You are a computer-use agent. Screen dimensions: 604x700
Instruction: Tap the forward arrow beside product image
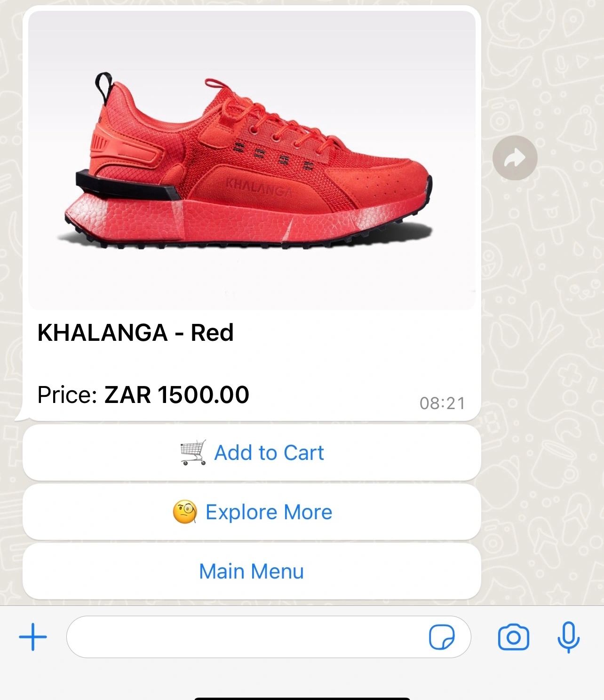pos(515,158)
